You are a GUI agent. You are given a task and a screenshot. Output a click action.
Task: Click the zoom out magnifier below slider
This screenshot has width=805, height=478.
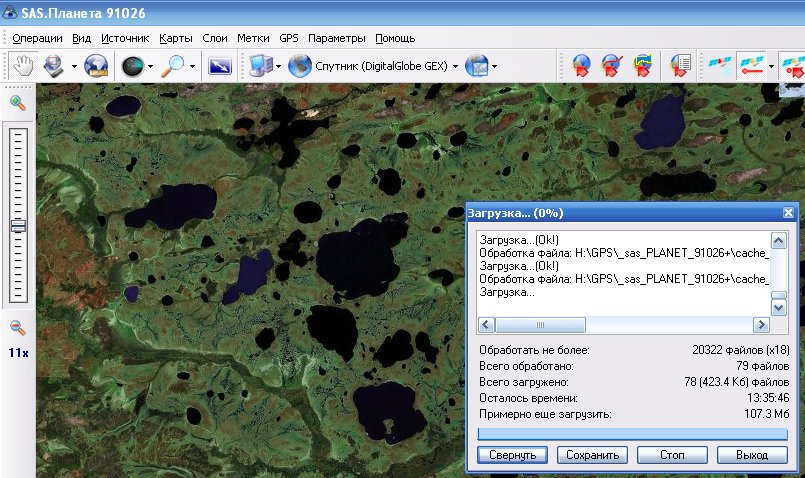[x=17, y=328]
